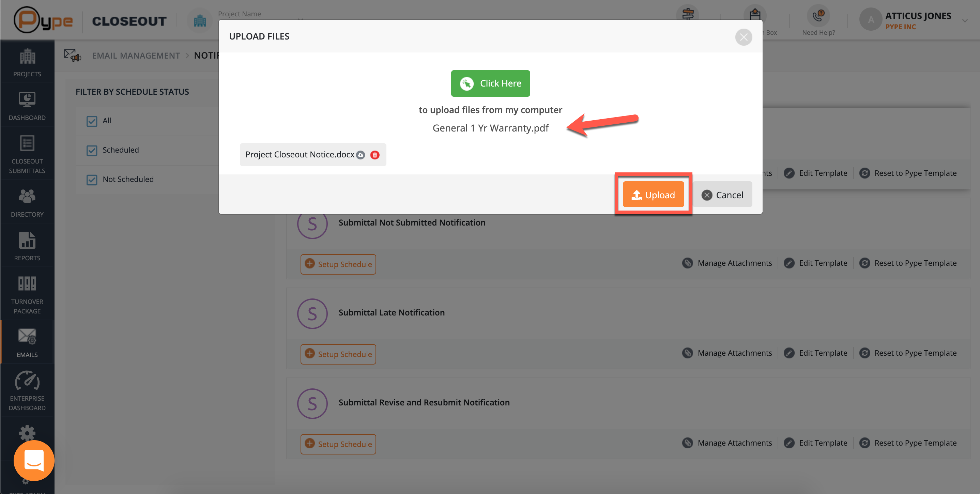Toggle the All schedule status checkbox
Image resolution: width=980 pixels, height=494 pixels.
click(92, 121)
